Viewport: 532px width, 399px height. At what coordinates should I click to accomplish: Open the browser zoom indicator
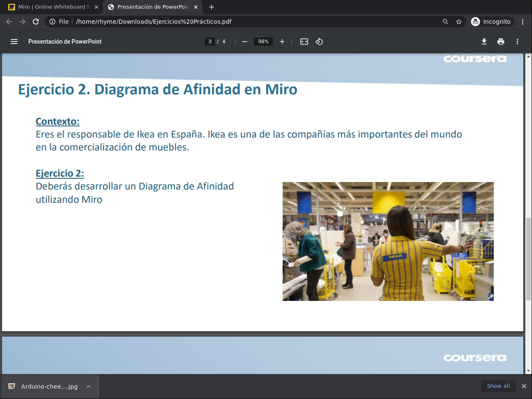[446, 22]
